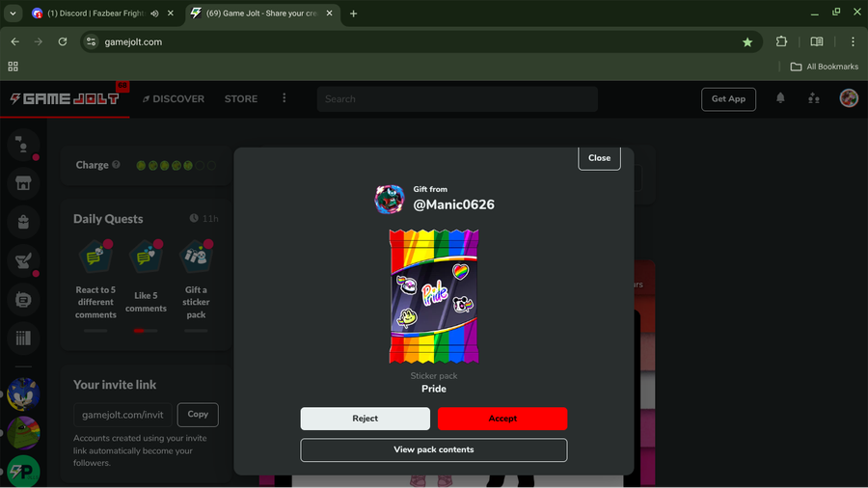Open the posts sidebar icon
The image size is (868, 488).
pos(23,299)
